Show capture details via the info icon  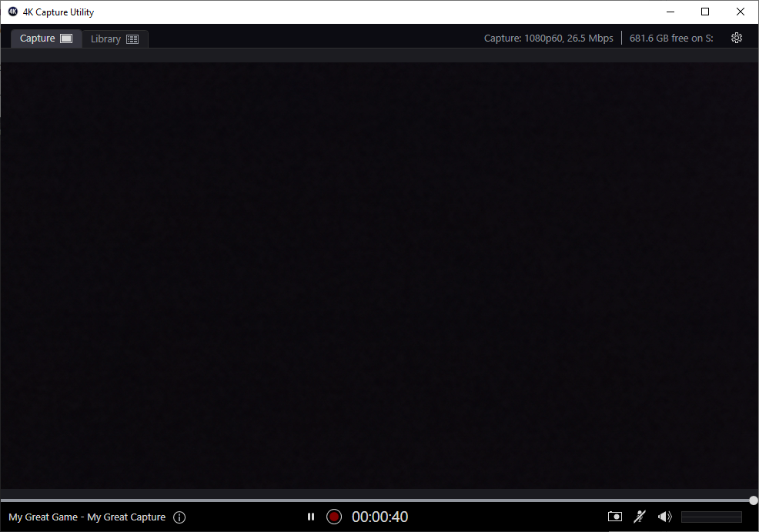tap(179, 517)
